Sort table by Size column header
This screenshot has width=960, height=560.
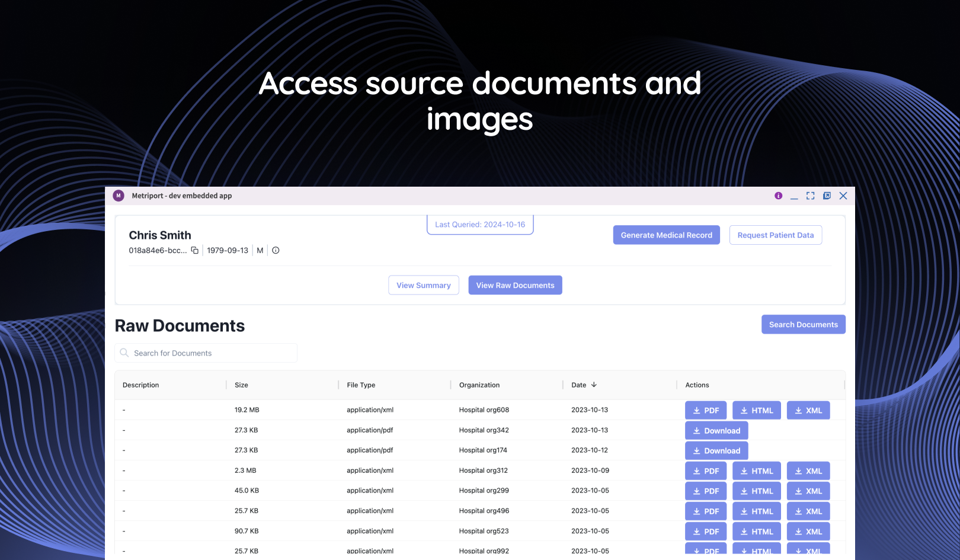tap(241, 385)
